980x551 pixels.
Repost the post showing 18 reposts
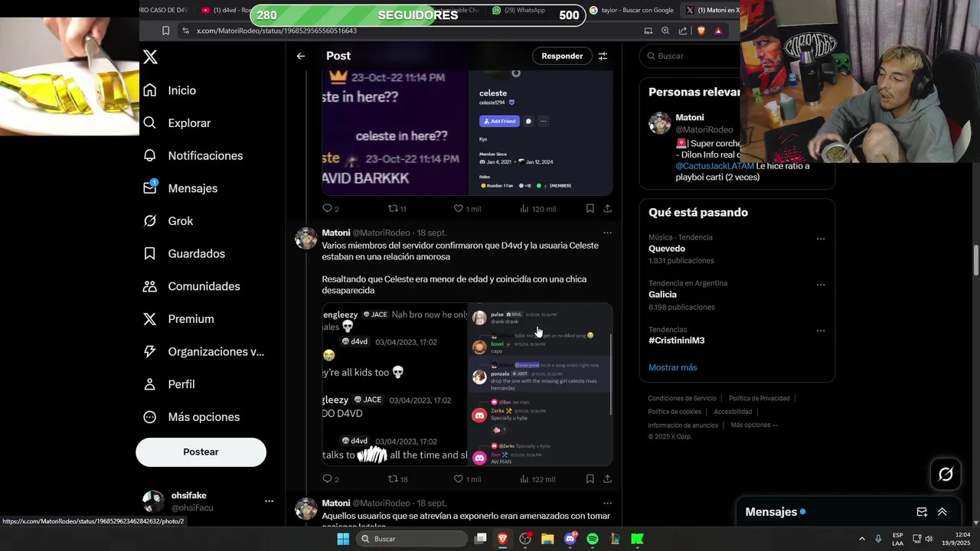point(397,479)
